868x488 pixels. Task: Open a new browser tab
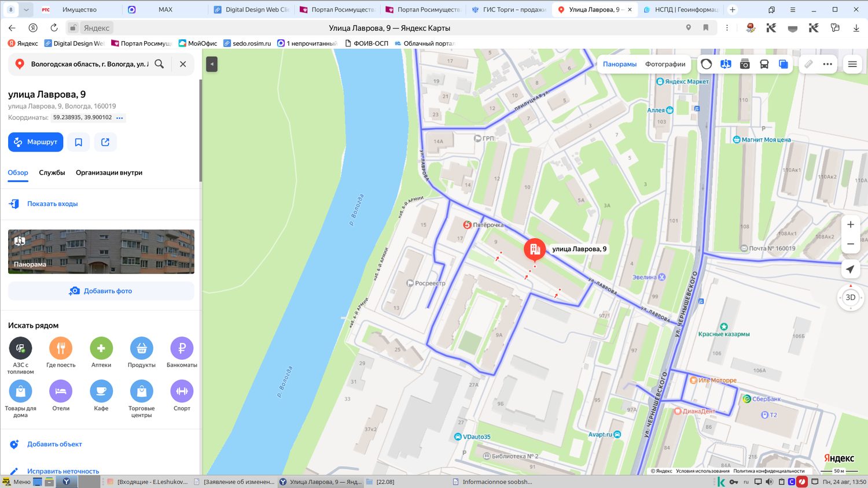pyautogui.click(x=733, y=9)
